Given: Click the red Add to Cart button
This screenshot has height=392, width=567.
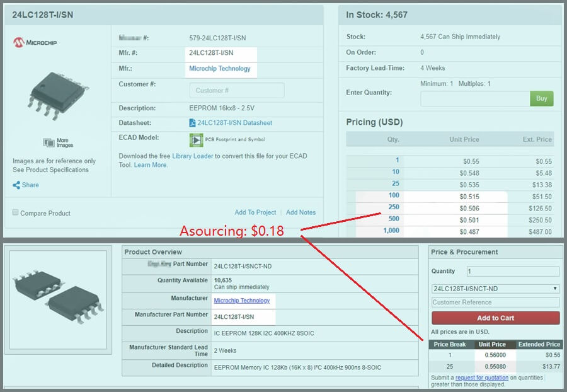Looking at the screenshot, I should [x=495, y=318].
